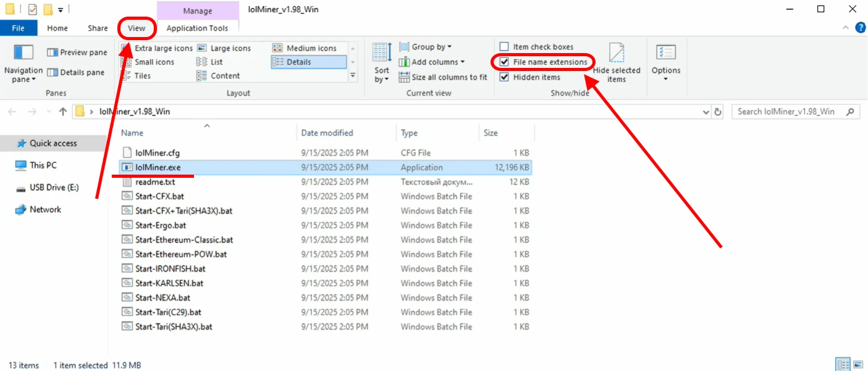Switch to the Share ribbon tab

point(98,28)
